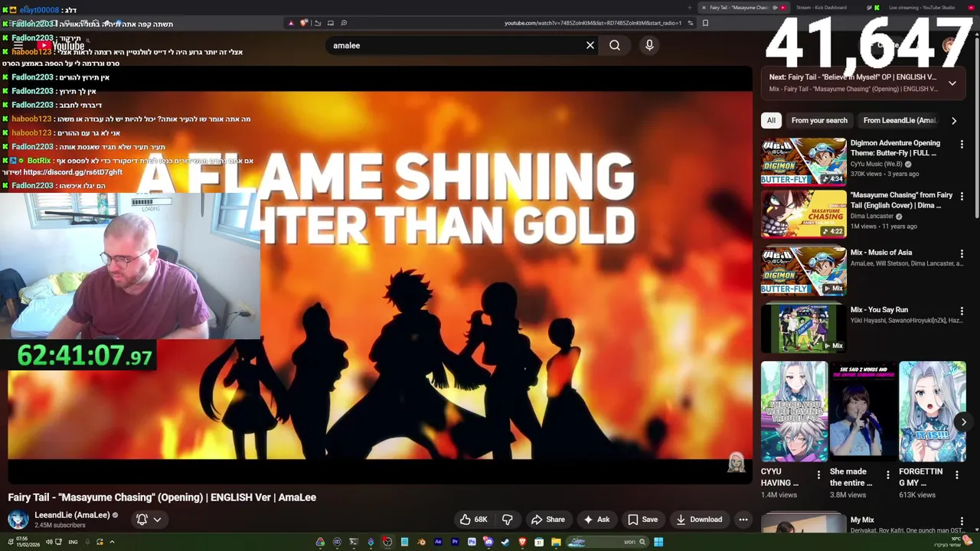The height and width of the screenshot is (551, 980).
Task: Switch to Fairy Tail Masayume Chasing browser tab
Action: (743, 8)
